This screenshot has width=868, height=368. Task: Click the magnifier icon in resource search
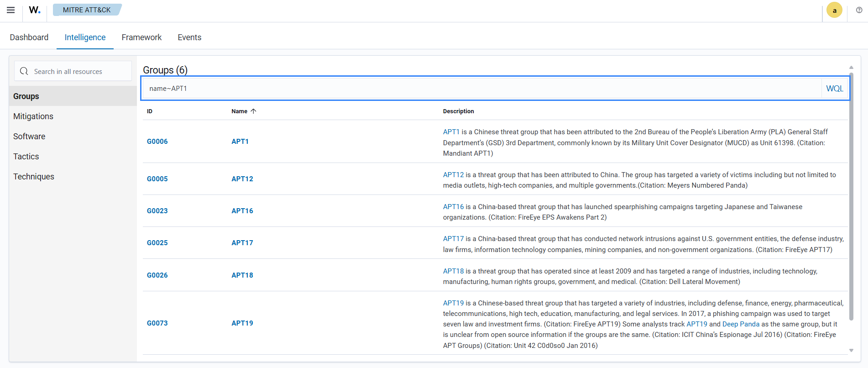24,71
